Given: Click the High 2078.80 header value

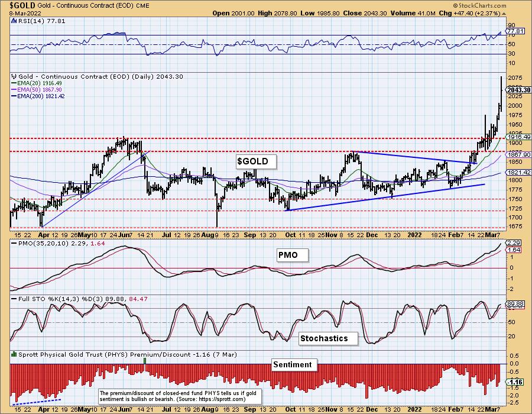Looking at the screenshot, I should (x=277, y=13).
